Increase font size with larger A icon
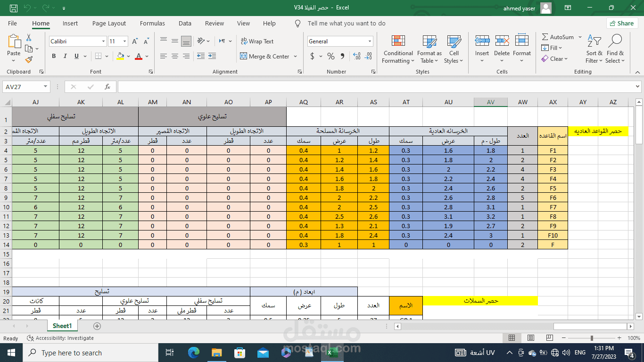Image resolution: width=644 pixels, height=362 pixels. click(135, 41)
